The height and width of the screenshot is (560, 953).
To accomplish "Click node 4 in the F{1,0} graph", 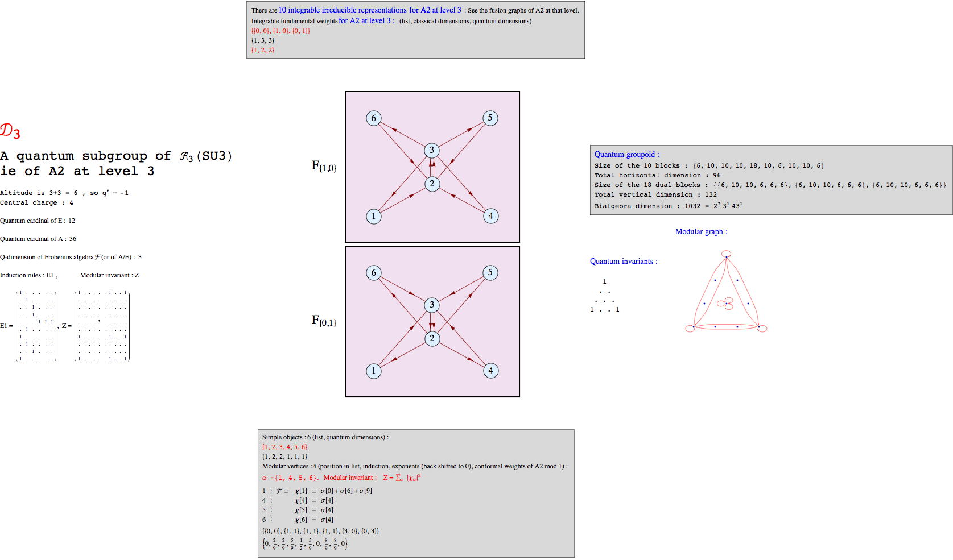I will click(x=490, y=216).
